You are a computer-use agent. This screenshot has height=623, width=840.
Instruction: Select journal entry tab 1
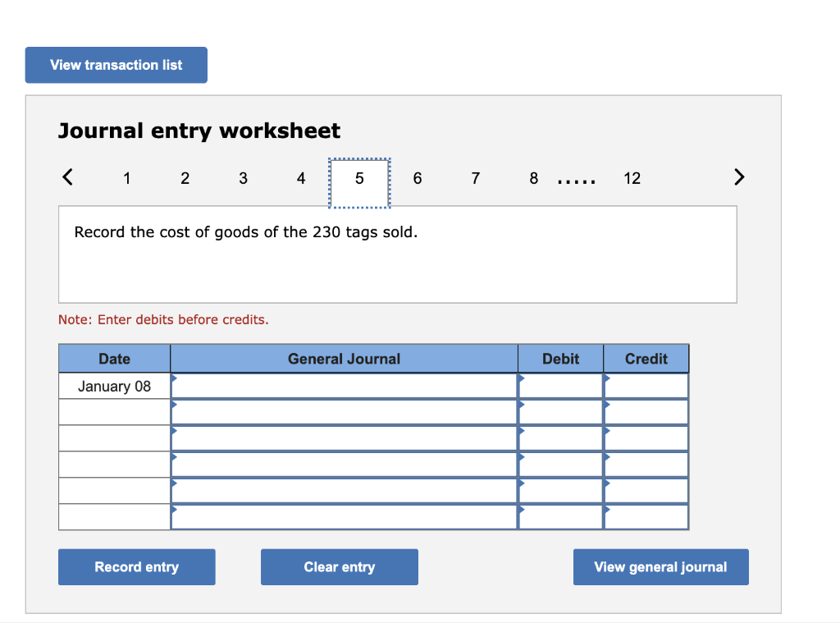(126, 178)
